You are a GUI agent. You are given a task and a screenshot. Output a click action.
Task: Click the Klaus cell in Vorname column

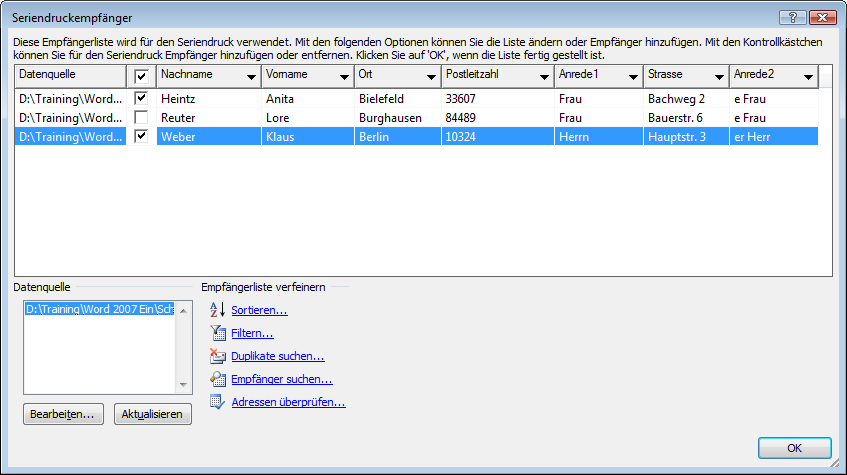pos(308,136)
